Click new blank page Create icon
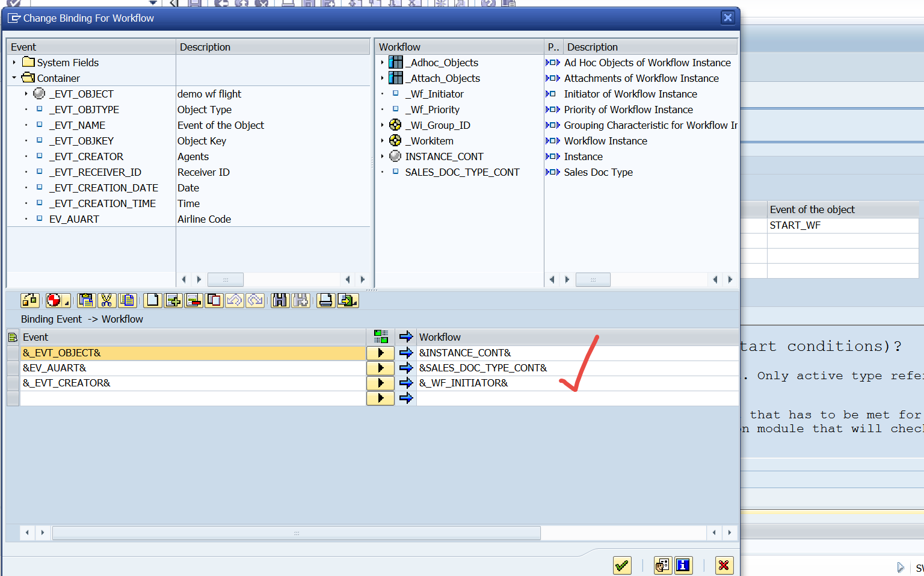The image size is (924, 576). click(153, 300)
